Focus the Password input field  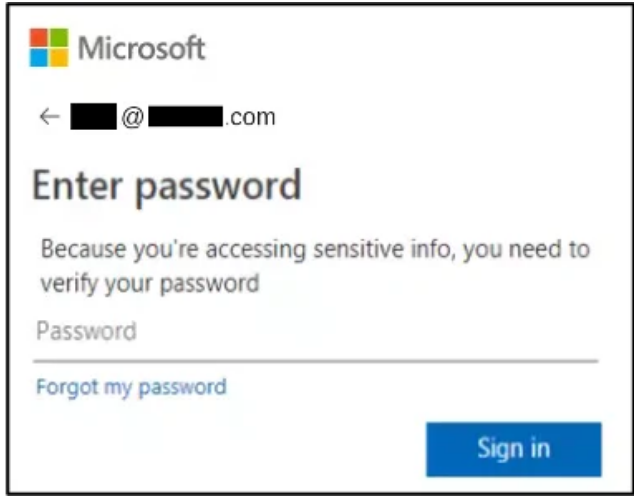(316, 332)
